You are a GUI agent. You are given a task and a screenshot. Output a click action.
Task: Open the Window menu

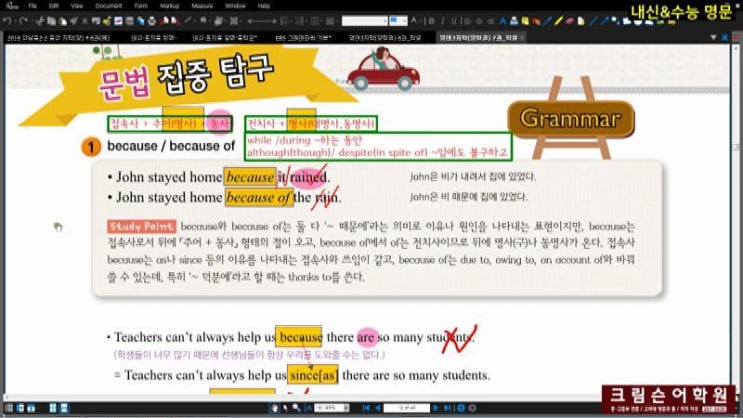[x=235, y=6]
